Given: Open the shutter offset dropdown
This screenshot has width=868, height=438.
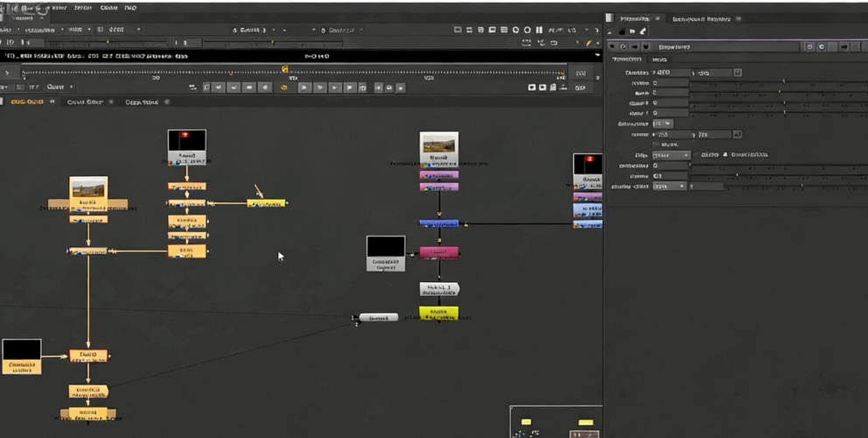Looking at the screenshot, I should [669, 187].
